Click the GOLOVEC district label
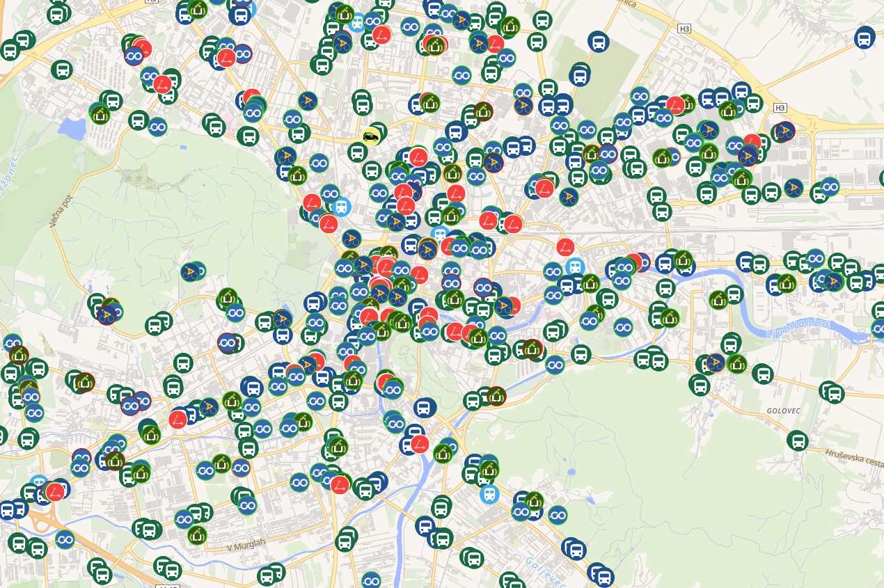This screenshot has height=588, width=884. [784, 411]
